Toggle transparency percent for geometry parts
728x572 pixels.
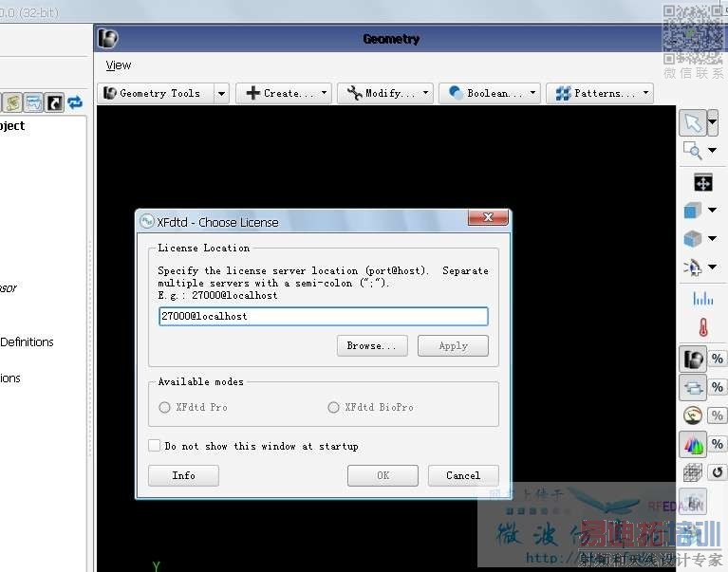point(718,359)
